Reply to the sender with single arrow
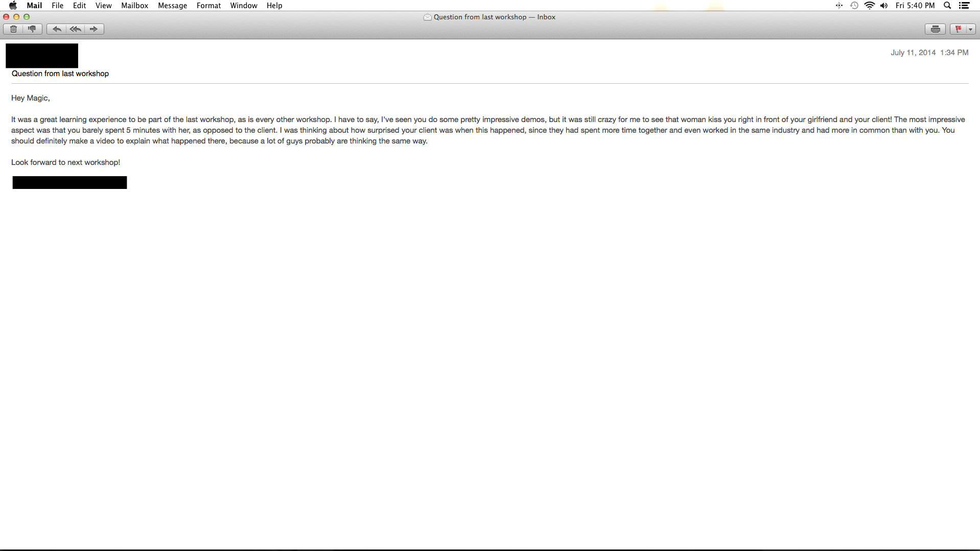Screen dimensions: 980x551 point(57,29)
